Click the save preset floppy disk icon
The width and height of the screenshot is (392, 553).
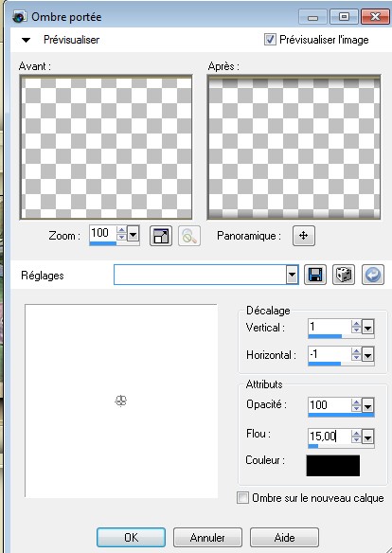pos(315,275)
